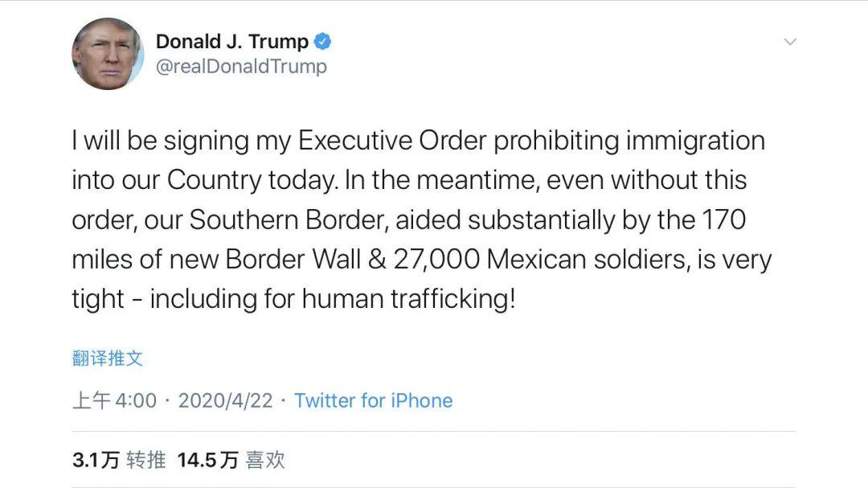Open the tweet options chevron menu
The height and width of the screenshot is (488, 868).
point(790,42)
